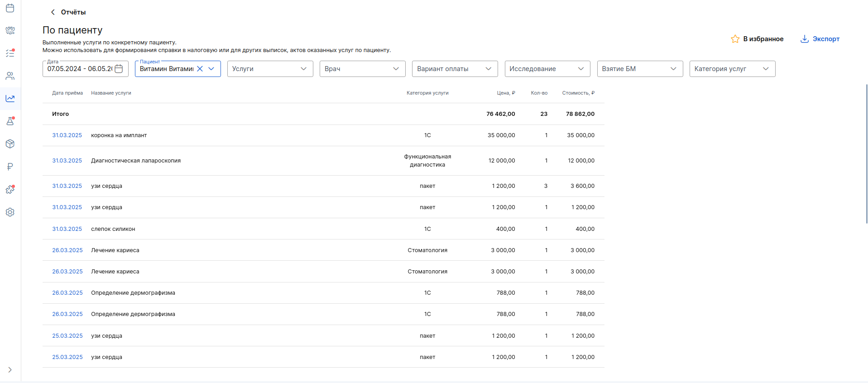Open the warehouse box icon in sidebar

click(10, 144)
